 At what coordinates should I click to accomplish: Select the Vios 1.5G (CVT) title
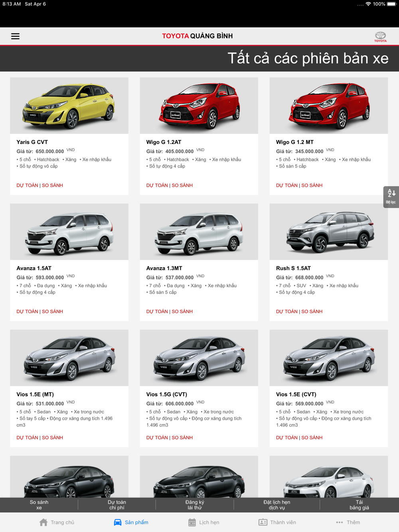(x=167, y=394)
